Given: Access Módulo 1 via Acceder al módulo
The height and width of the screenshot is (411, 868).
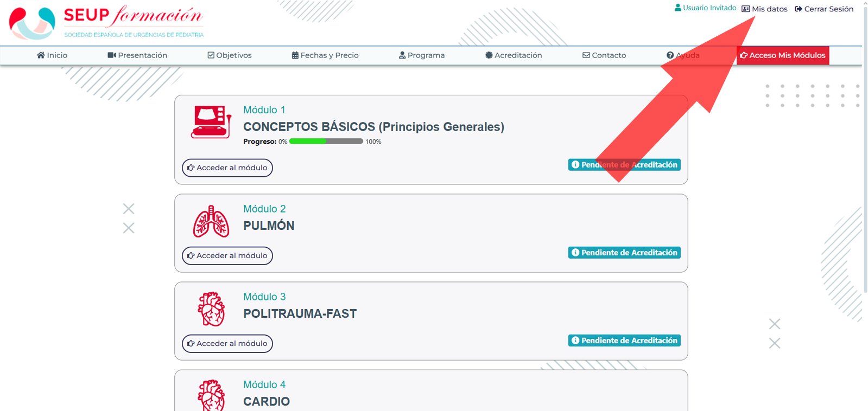Looking at the screenshot, I should click(x=227, y=168).
